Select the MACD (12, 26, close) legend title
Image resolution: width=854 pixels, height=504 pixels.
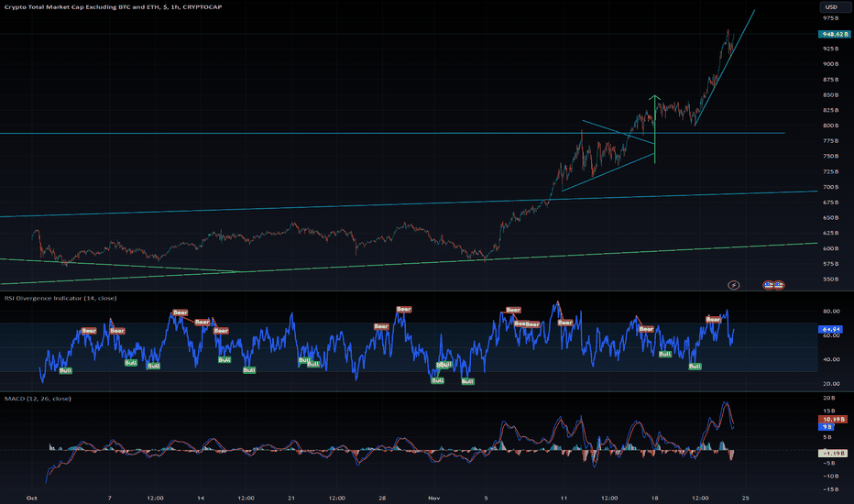tap(38, 399)
